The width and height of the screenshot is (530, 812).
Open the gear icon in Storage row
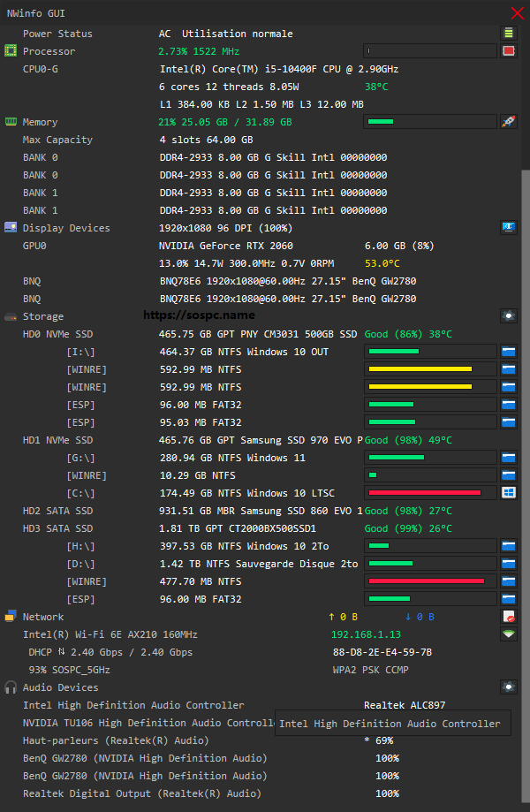tap(508, 316)
